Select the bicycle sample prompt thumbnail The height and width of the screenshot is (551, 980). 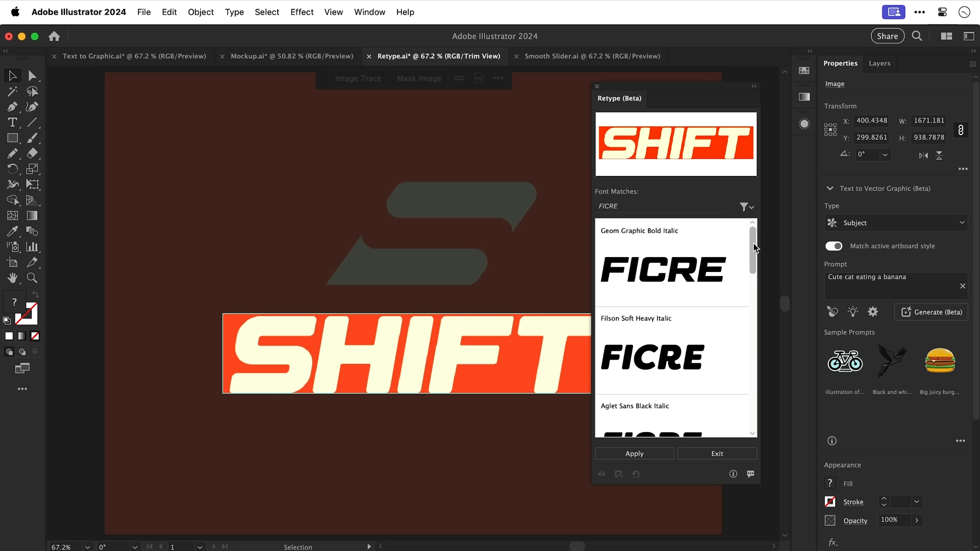tap(845, 362)
